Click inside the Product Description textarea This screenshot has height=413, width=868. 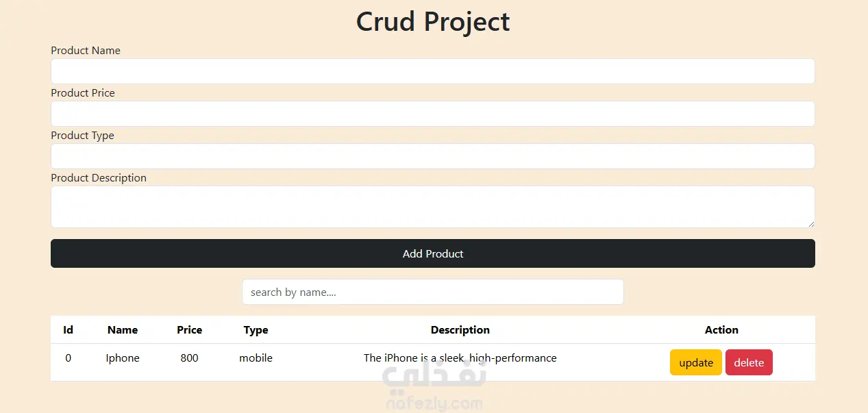coord(432,207)
